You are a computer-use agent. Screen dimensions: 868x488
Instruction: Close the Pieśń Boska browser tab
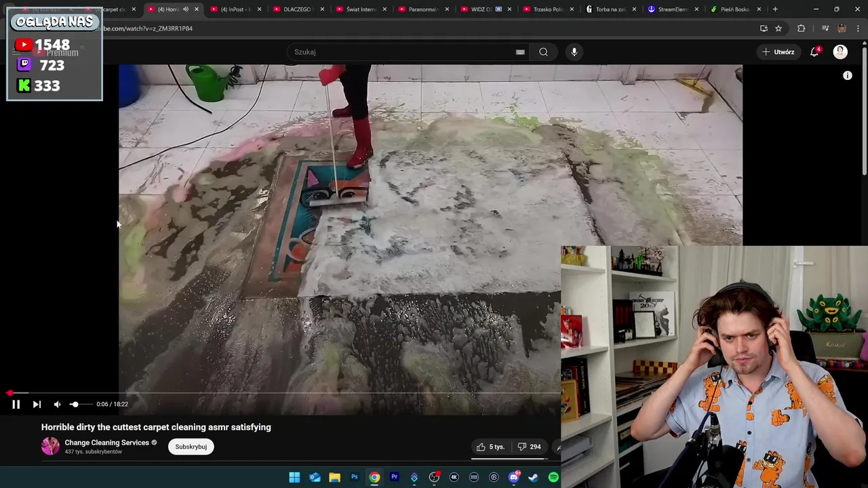(x=759, y=9)
